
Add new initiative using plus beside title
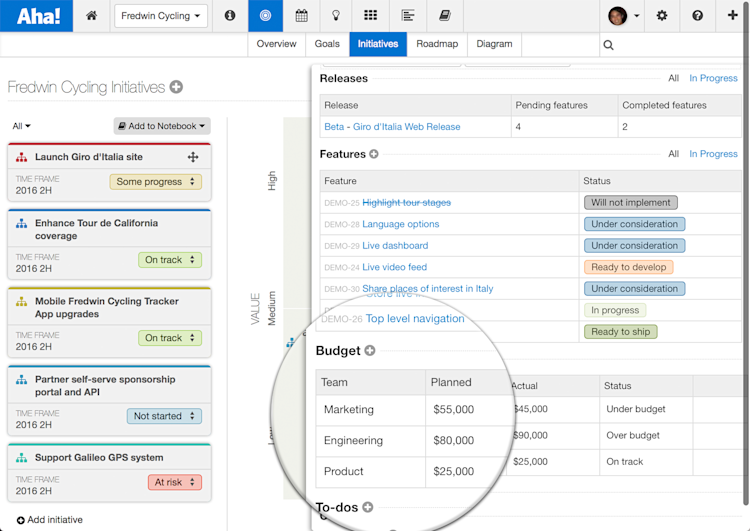coord(176,87)
